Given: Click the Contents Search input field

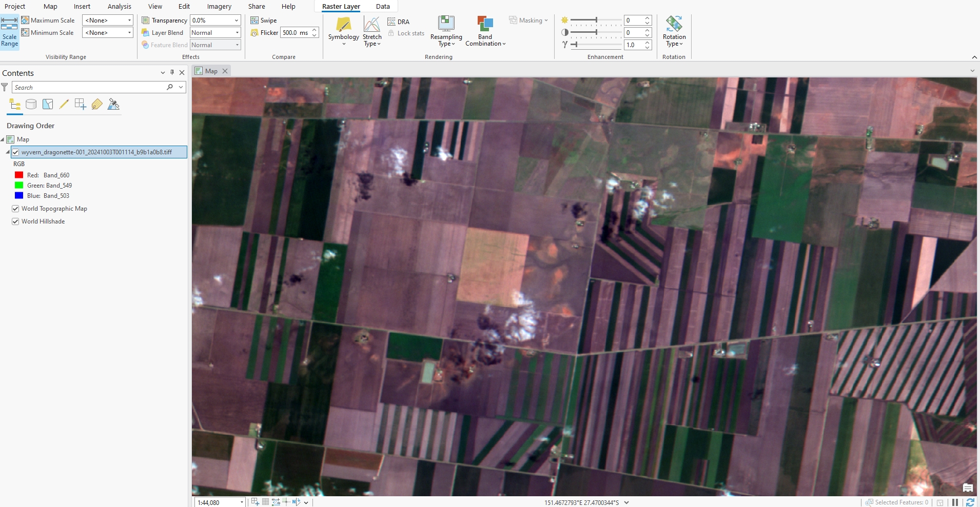Looking at the screenshot, I should tap(87, 88).
